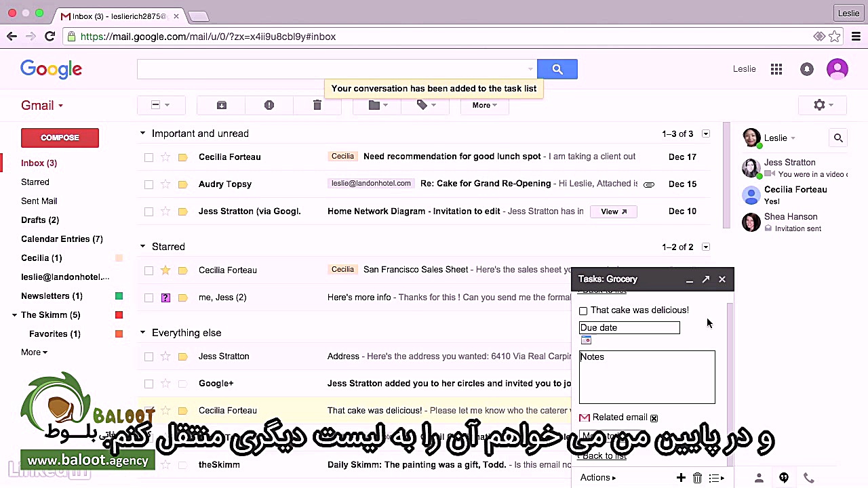Archive the selected conversations
The image size is (868, 488).
coord(221,105)
